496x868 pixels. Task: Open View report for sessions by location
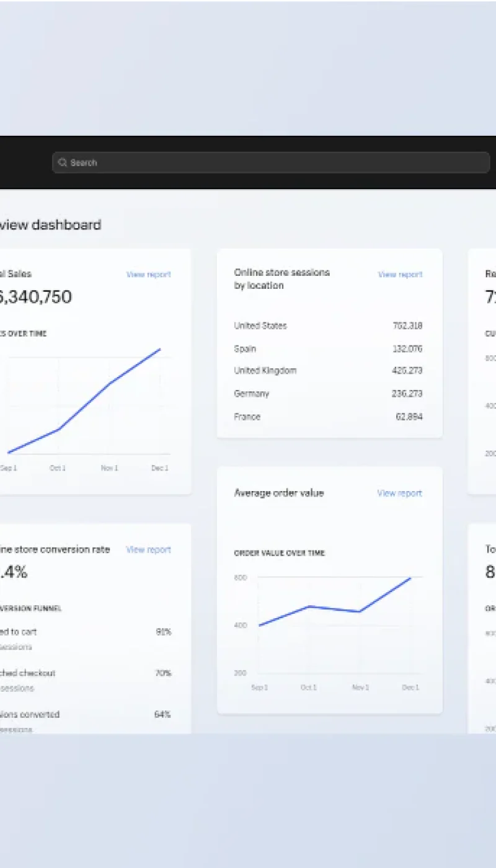[400, 275]
